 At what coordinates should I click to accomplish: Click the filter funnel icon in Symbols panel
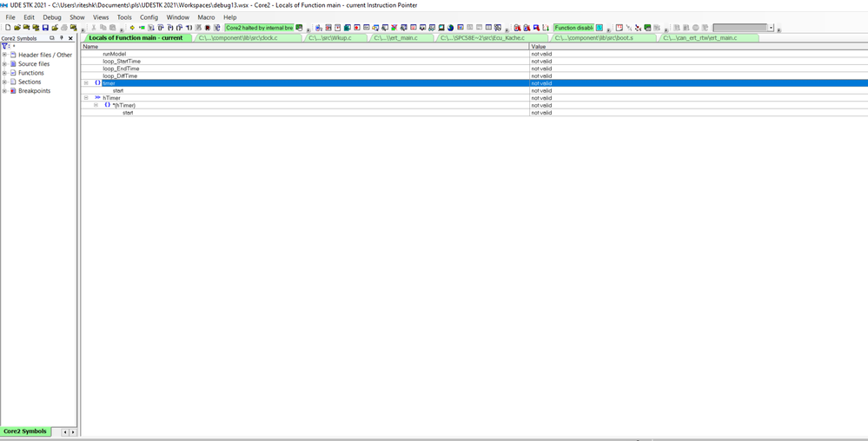(5, 47)
